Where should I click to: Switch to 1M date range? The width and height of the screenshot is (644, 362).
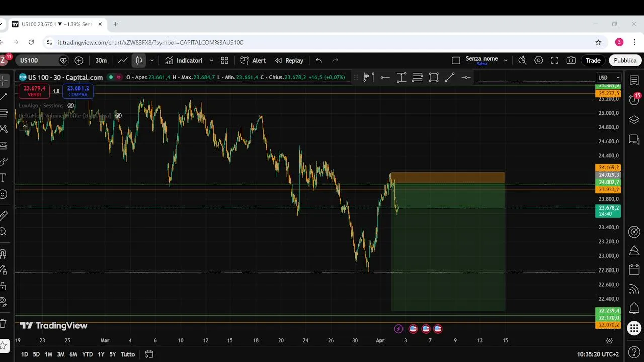coord(48,354)
